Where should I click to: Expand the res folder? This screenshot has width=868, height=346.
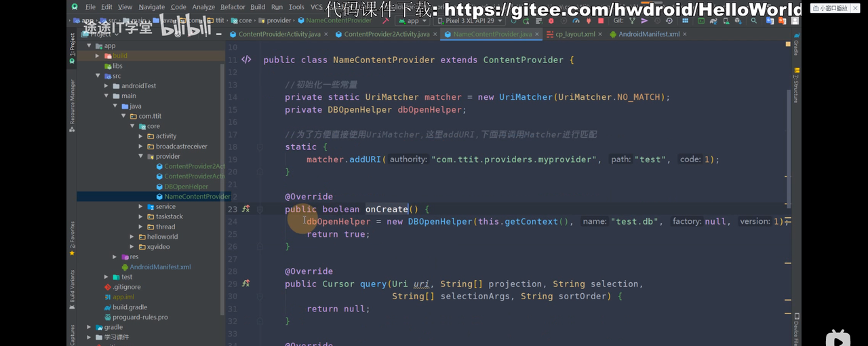click(x=115, y=256)
